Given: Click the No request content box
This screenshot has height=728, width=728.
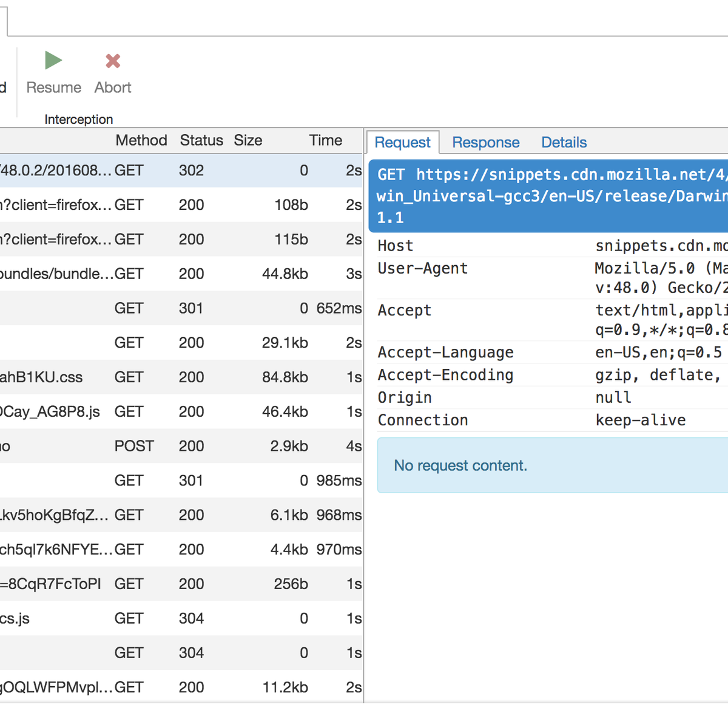Looking at the screenshot, I should [553, 465].
